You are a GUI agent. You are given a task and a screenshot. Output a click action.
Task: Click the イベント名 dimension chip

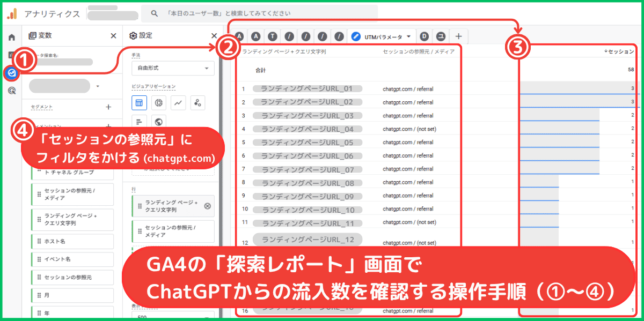pyautogui.click(x=72, y=259)
